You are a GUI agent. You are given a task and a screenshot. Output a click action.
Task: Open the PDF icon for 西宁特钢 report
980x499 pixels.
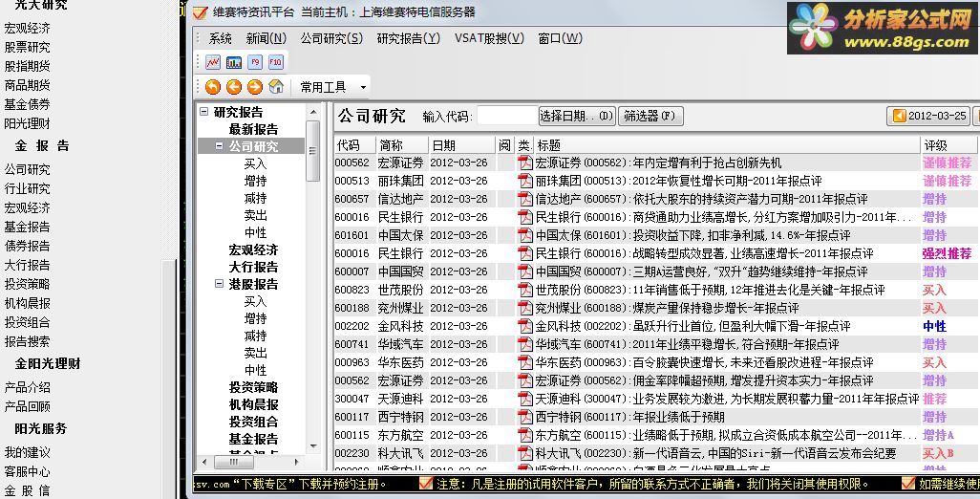pyautogui.click(x=525, y=417)
